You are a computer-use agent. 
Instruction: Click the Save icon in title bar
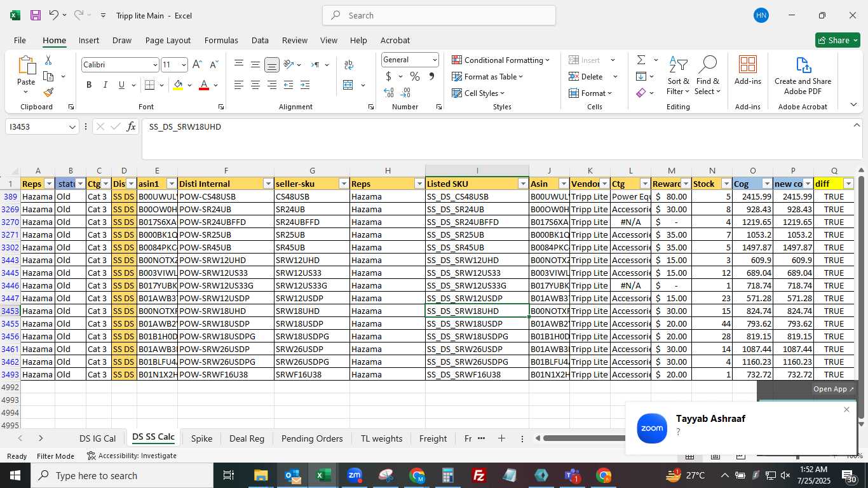coord(36,15)
